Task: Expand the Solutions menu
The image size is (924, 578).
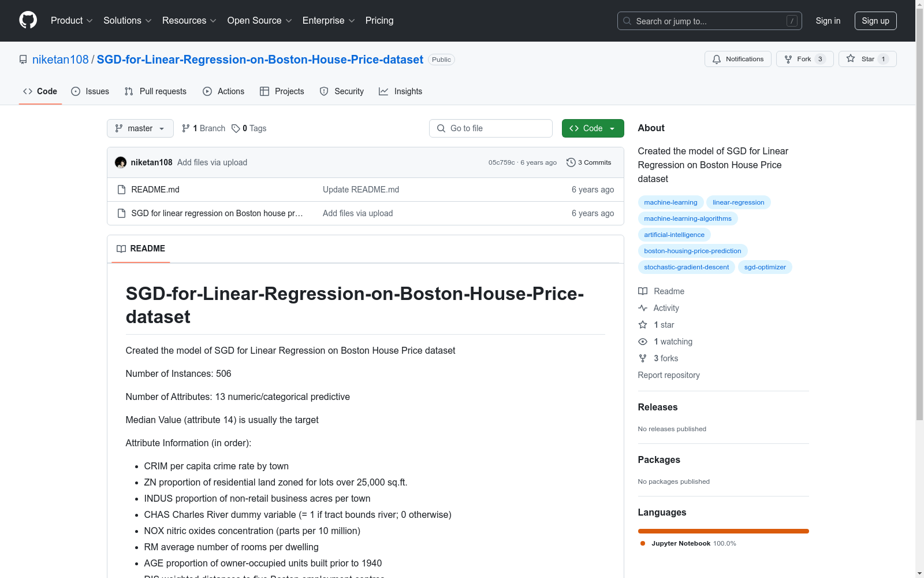Action: 128,21
